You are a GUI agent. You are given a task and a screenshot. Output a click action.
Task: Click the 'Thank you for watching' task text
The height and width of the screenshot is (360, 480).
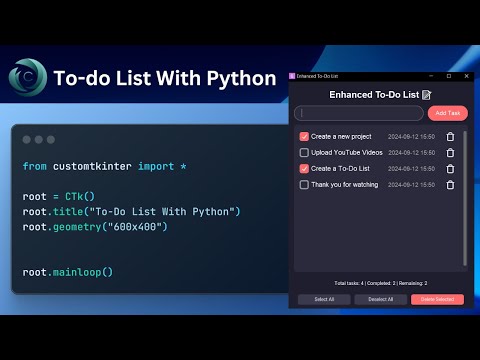[x=345, y=185]
